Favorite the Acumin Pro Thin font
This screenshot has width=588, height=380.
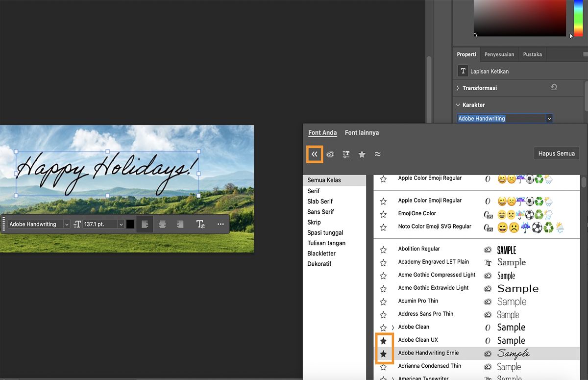(383, 301)
